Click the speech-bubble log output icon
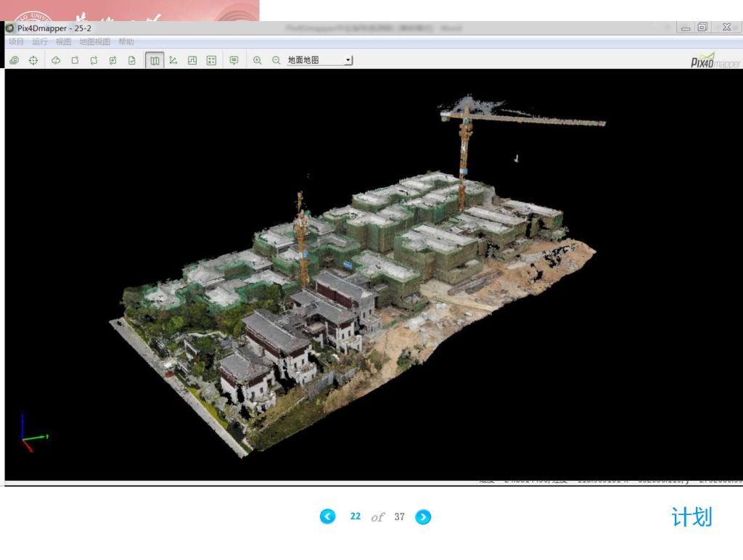 (x=234, y=60)
